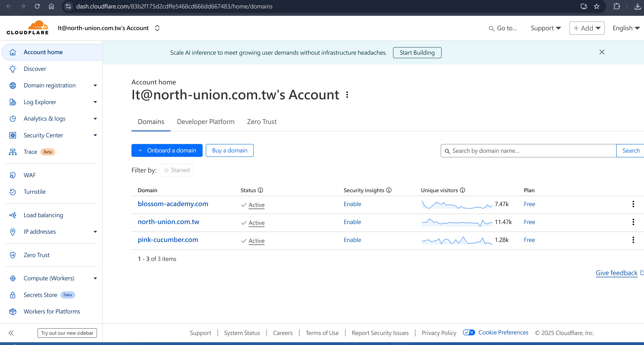Click the Turnstile icon
The width and height of the screenshot is (644, 345).
click(13, 192)
